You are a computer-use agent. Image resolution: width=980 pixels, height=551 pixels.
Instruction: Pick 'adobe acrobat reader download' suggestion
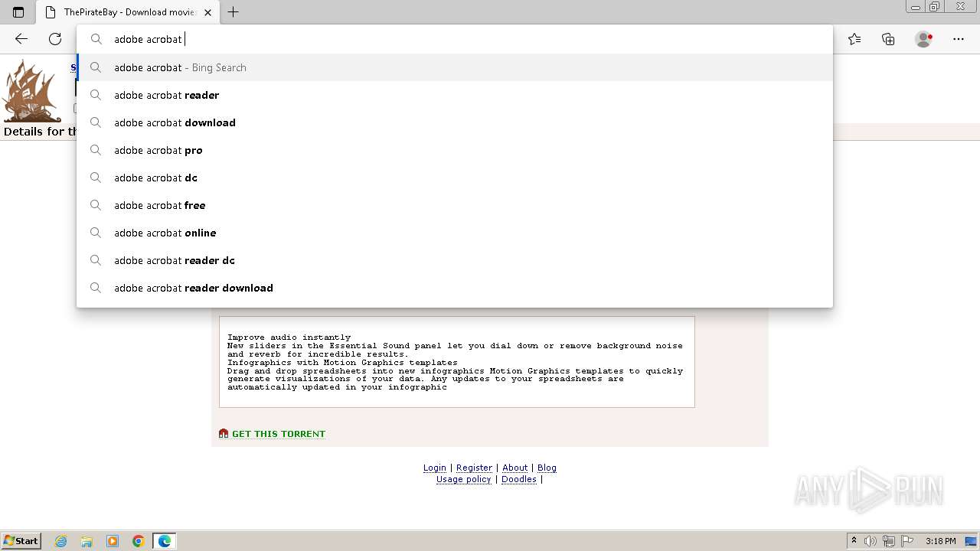click(x=455, y=288)
